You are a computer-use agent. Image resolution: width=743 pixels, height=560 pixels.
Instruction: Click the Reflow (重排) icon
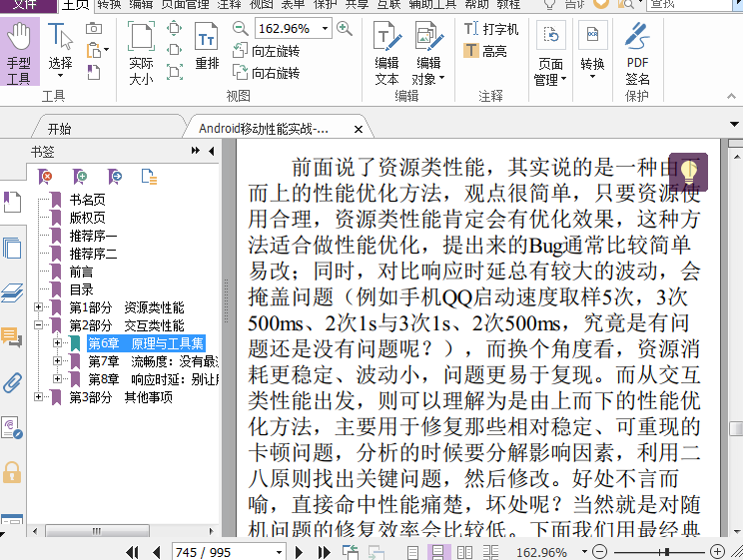click(x=207, y=37)
